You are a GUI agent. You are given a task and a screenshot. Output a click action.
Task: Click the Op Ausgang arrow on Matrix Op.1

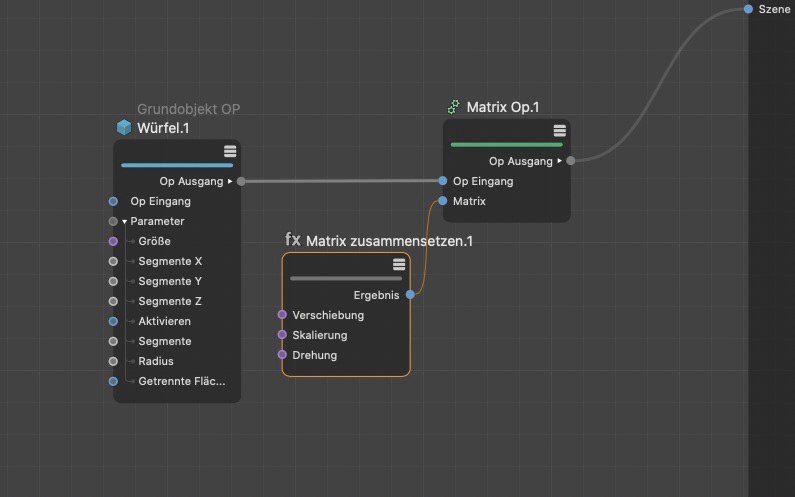559,160
